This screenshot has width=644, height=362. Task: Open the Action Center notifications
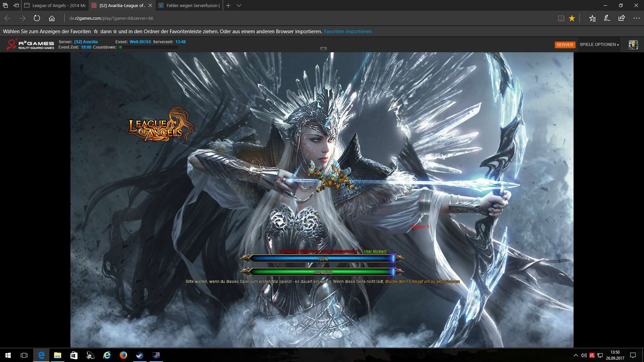pyautogui.click(x=633, y=355)
